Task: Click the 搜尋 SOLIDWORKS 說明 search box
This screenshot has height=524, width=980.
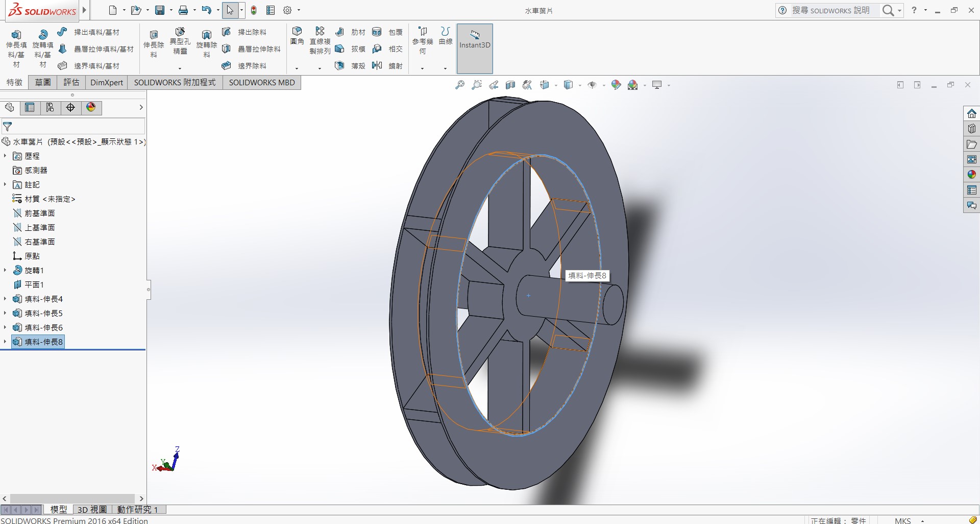Action: (x=831, y=10)
